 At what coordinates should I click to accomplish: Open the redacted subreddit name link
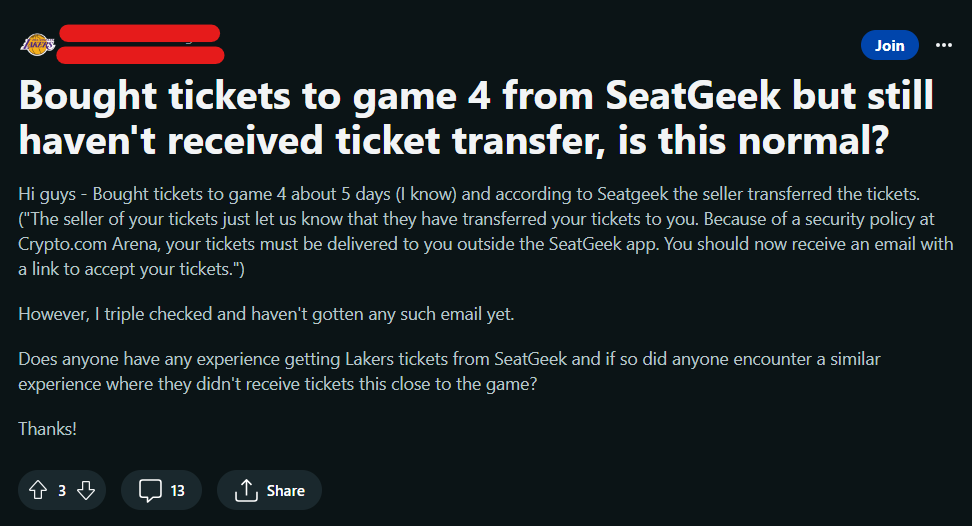tap(140, 33)
